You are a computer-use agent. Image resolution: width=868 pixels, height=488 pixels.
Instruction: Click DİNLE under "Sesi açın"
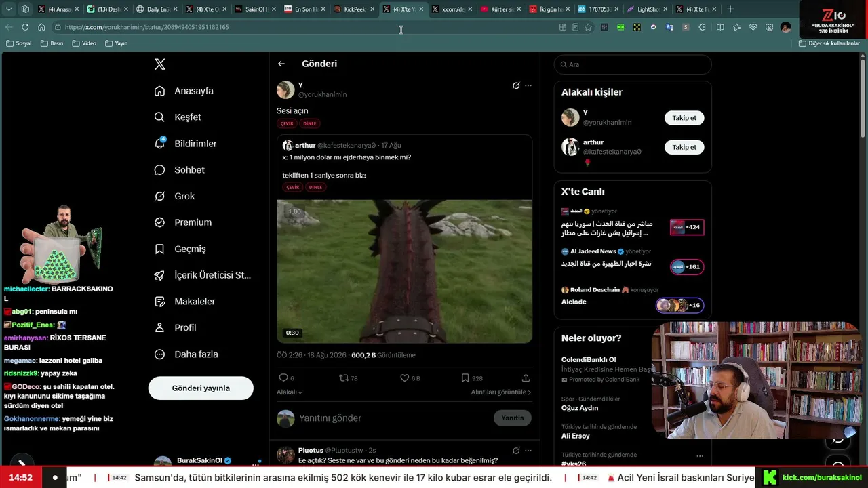click(310, 124)
